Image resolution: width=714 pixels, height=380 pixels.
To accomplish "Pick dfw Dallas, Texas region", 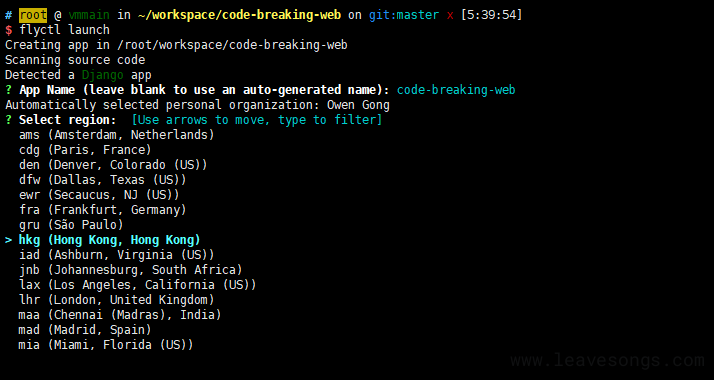I will [102, 180].
